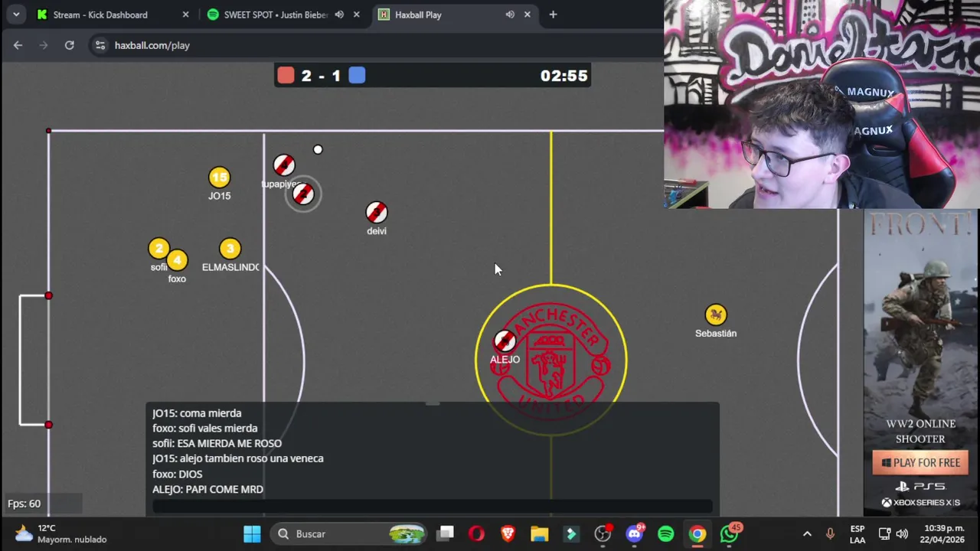Close the Kick Dashboard tab
The width and height of the screenshot is (980, 551).
point(185,15)
